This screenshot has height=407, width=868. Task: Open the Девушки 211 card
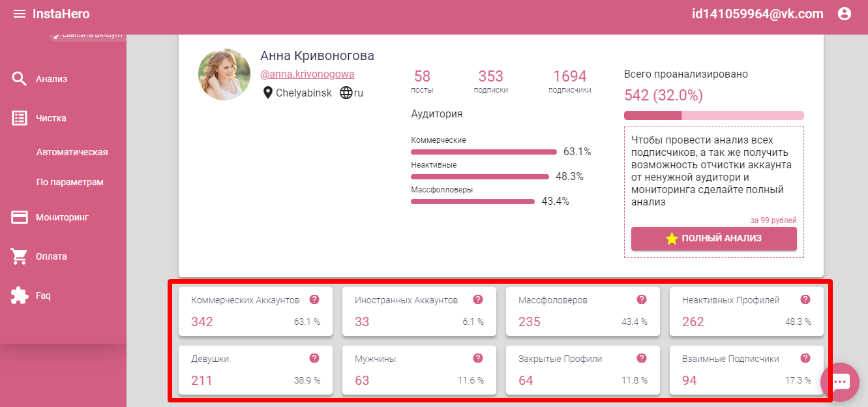pyautogui.click(x=256, y=370)
